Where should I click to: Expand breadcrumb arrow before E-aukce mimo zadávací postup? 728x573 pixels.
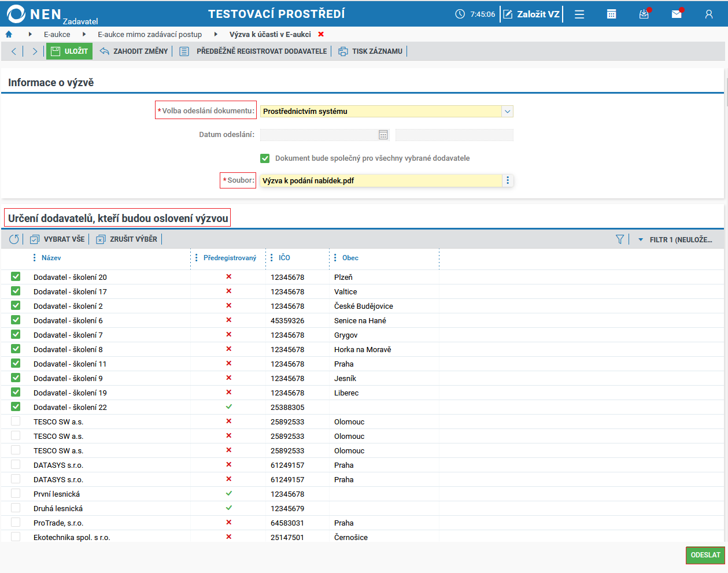pos(84,35)
